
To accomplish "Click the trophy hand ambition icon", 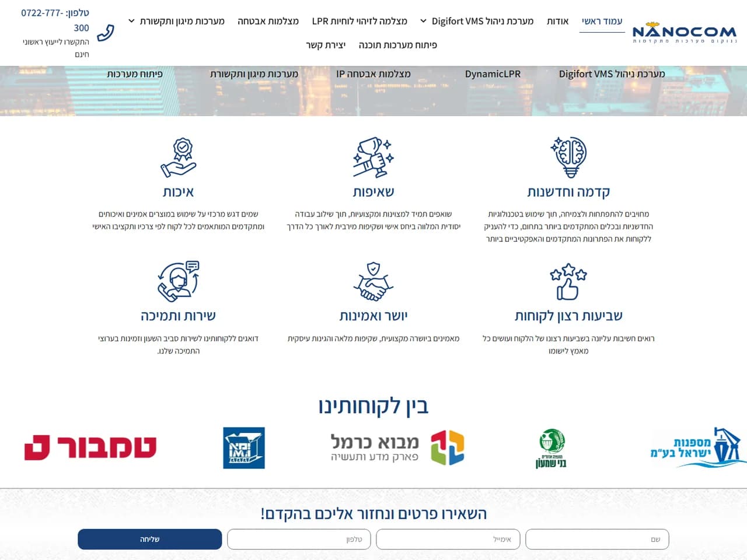I will pos(373,157).
